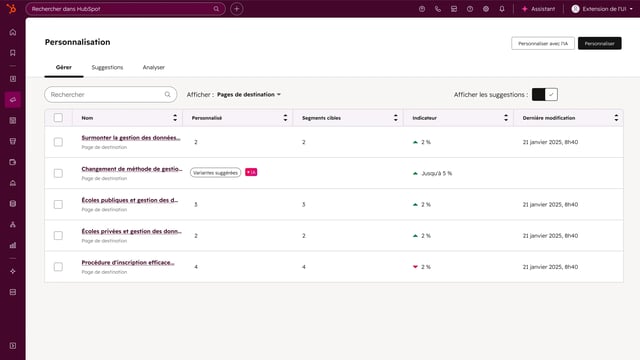
Task: Switch to the Analyser tab
Action: click(153, 67)
